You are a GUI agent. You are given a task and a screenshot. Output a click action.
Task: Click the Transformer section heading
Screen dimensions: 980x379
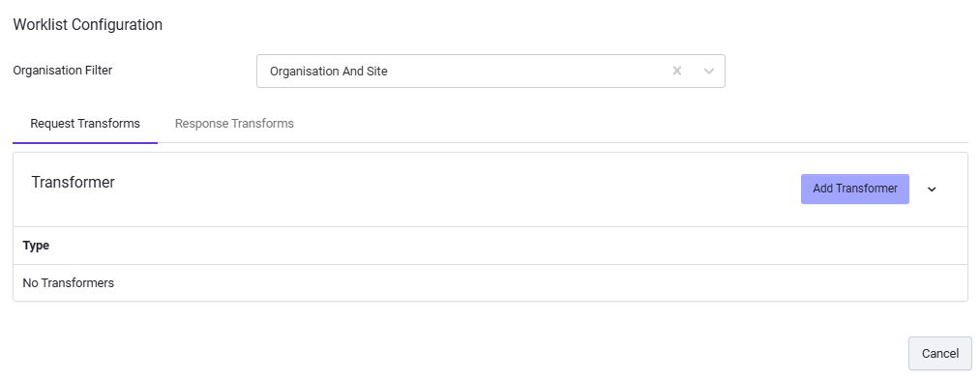tap(74, 183)
